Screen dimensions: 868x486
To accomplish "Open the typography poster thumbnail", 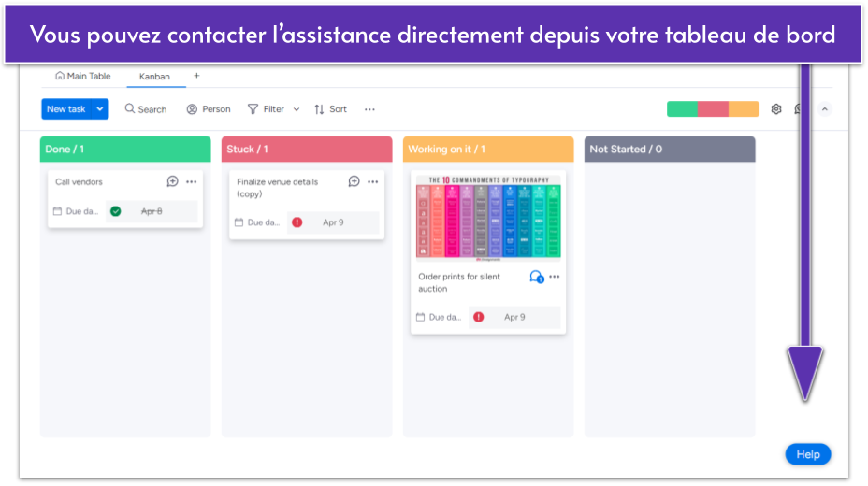I will tap(488, 217).
